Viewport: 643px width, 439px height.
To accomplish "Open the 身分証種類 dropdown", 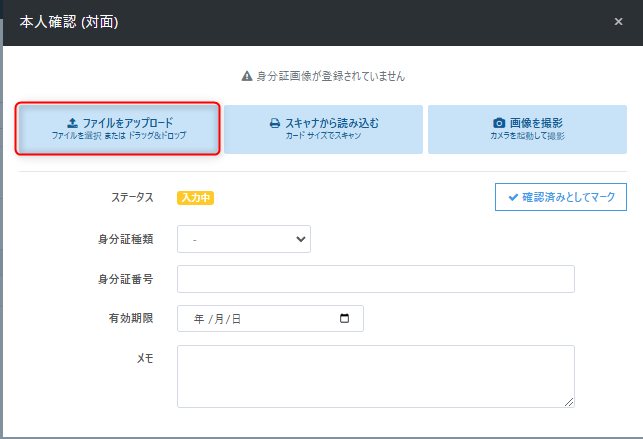I will coord(244,239).
